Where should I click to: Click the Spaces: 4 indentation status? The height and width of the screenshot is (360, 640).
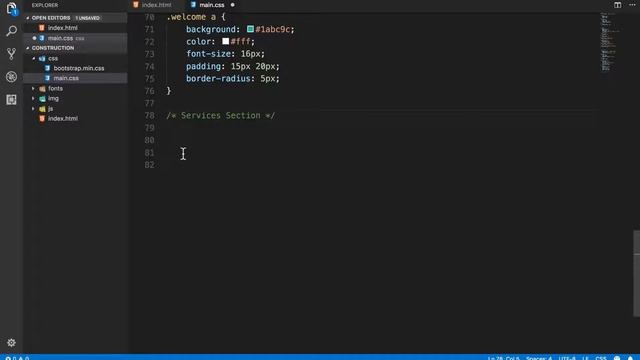(x=539, y=358)
